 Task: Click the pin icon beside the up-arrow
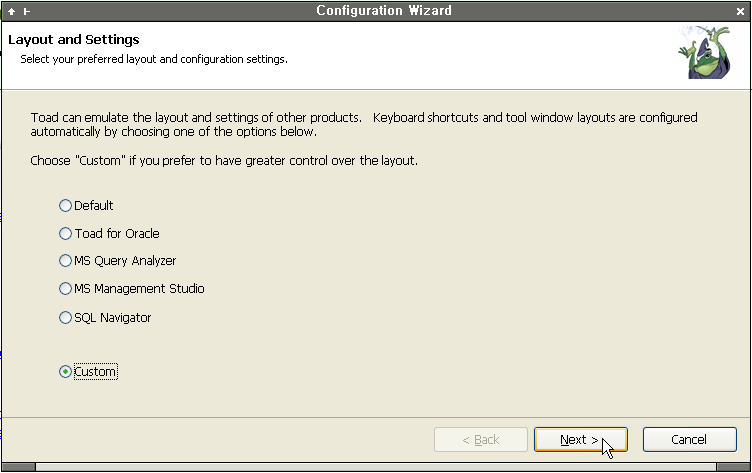click(27, 11)
